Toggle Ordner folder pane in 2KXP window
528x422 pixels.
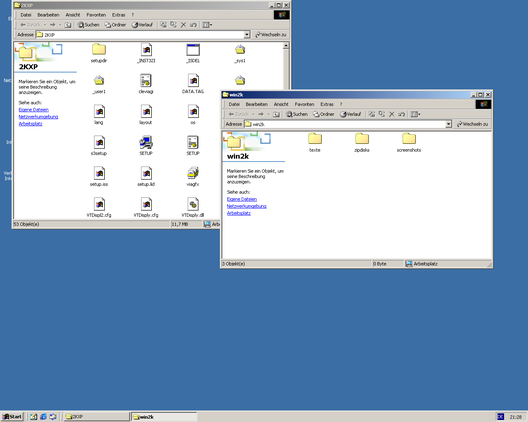click(116, 25)
